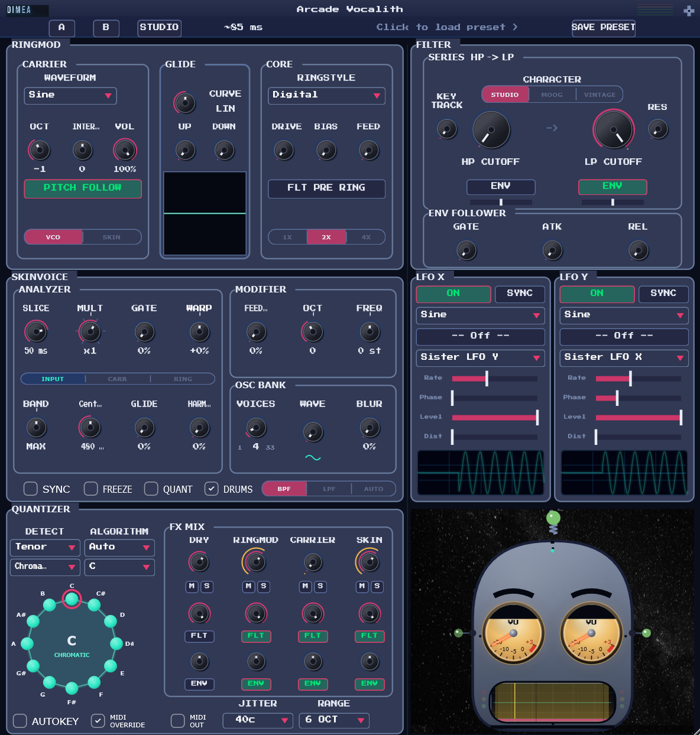This screenshot has height=735, width=700.
Task: Click the HP CUTOFF knob
Action: pyautogui.click(x=491, y=130)
